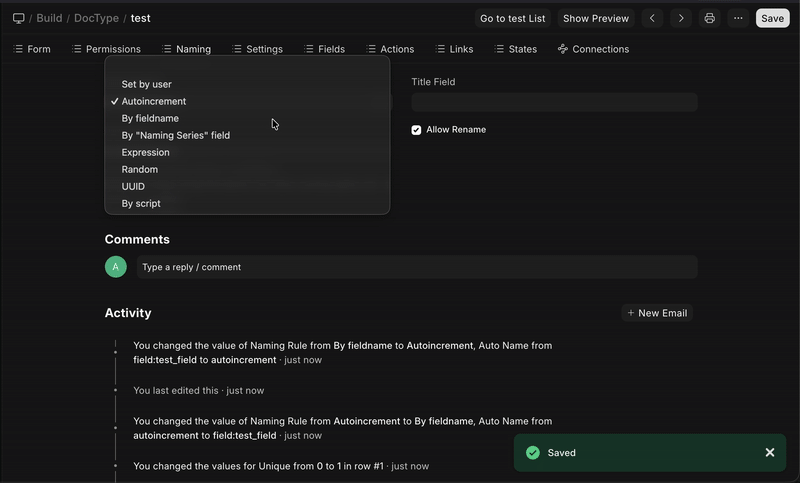Viewport: 800px width, 483px height.
Task: Click the Save button
Action: click(x=772, y=18)
